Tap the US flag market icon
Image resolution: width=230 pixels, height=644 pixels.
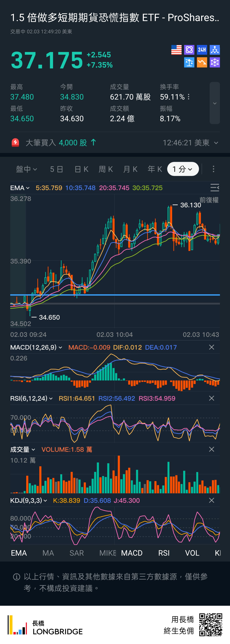pyautogui.click(x=176, y=50)
